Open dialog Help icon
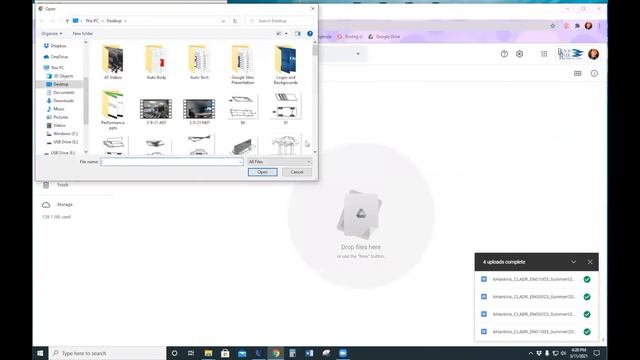The image size is (640, 360). 310,33
